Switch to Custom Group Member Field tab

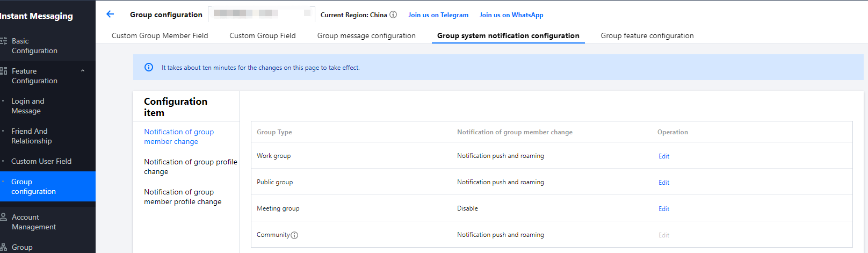pos(160,35)
